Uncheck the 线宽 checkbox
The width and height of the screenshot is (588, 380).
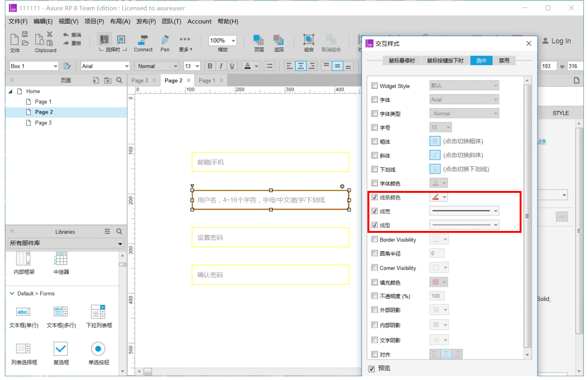[x=375, y=211]
